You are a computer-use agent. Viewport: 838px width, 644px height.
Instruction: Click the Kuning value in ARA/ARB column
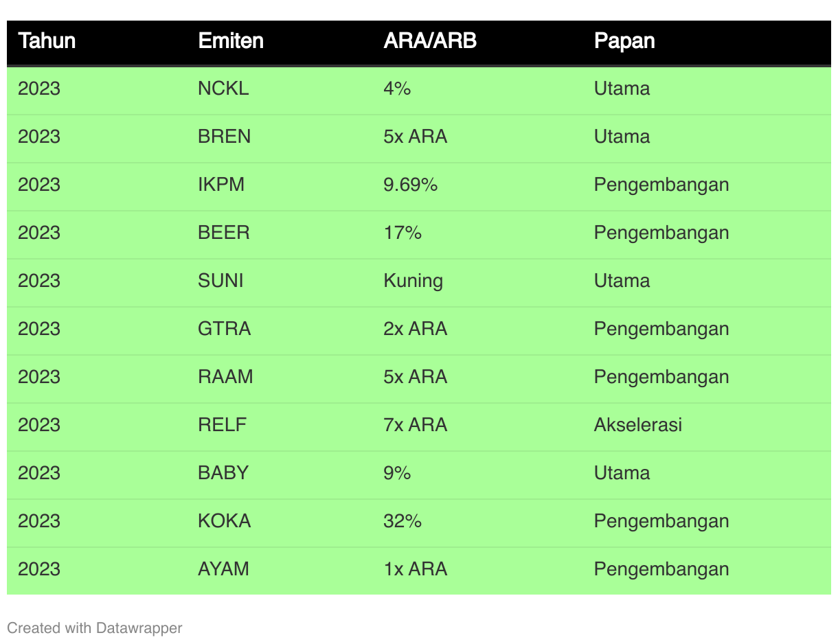point(414,281)
